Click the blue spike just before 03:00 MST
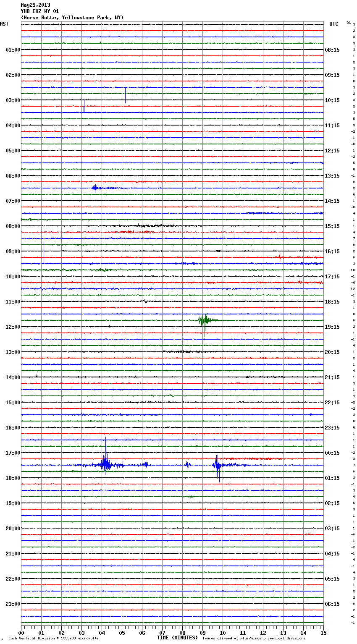Screen dimensions: 357x644 [125, 95]
